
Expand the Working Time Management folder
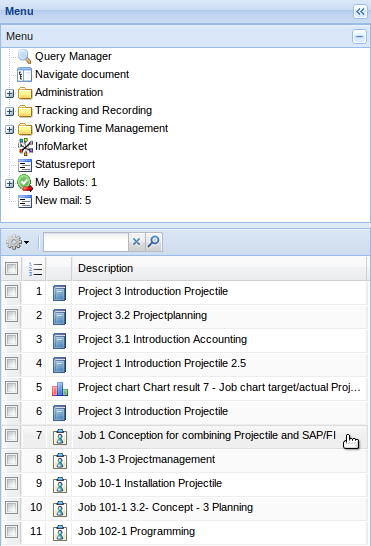tap(10, 130)
